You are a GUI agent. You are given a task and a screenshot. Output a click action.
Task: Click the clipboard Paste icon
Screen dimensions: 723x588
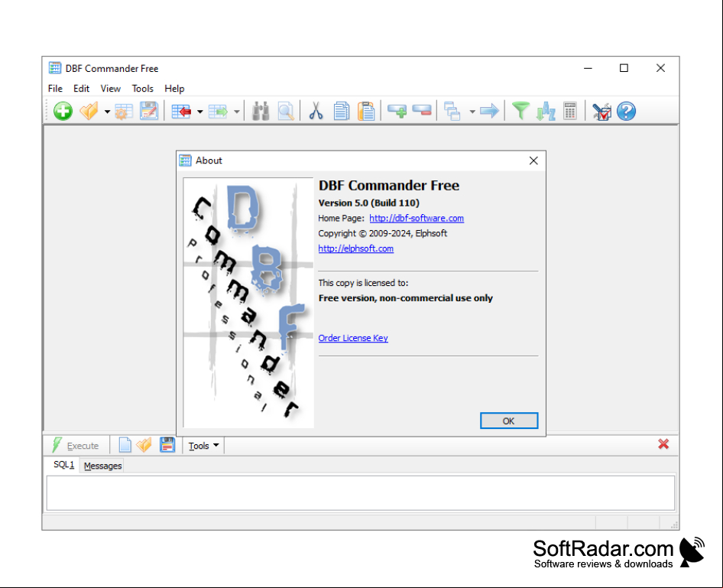366,111
